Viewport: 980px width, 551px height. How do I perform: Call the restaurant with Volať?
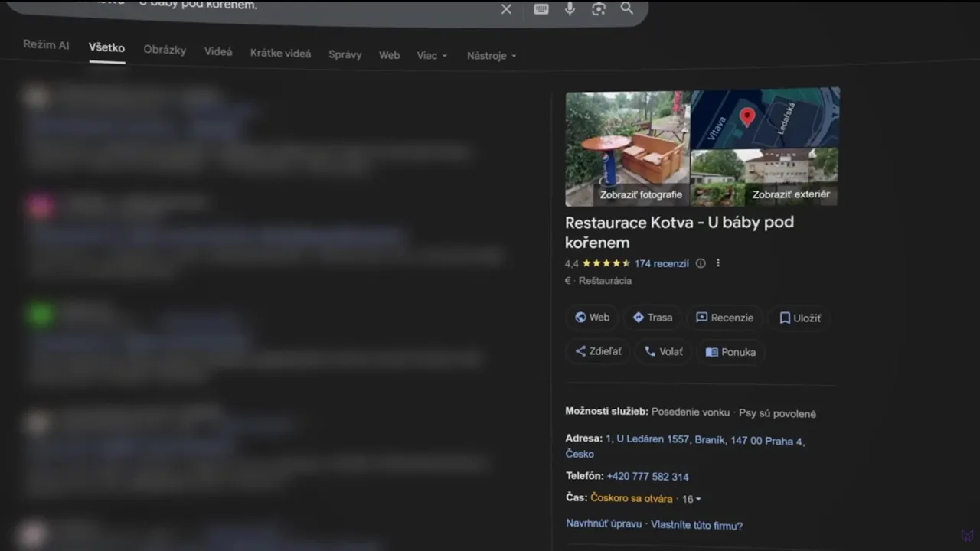coord(664,351)
